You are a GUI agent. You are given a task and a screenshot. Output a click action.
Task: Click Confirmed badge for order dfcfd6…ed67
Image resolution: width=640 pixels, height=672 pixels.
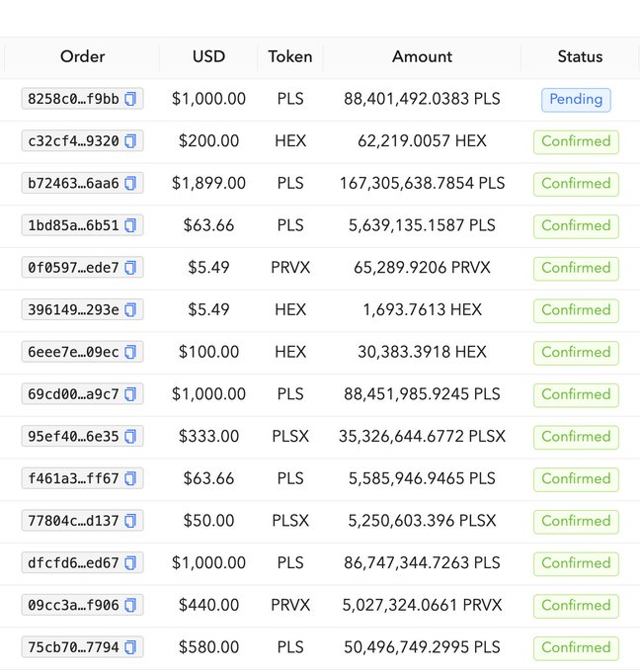pos(576,564)
